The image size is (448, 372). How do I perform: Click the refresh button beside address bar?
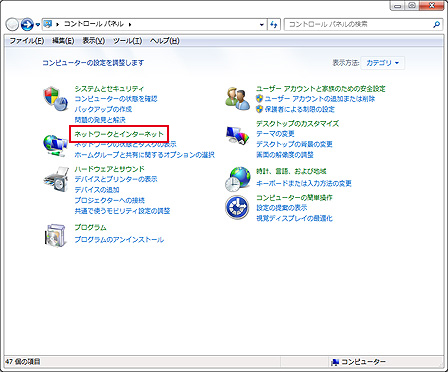(x=274, y=24)
